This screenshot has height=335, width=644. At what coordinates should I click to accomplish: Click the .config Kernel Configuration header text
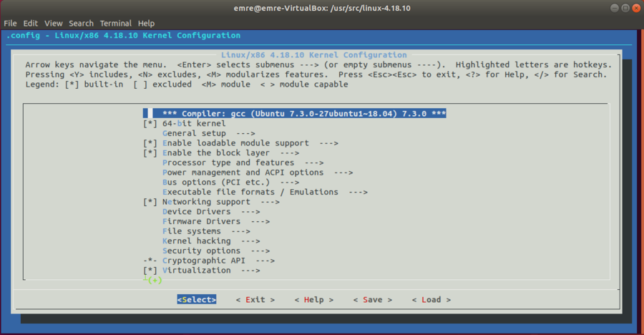click(x=123, y=35)
